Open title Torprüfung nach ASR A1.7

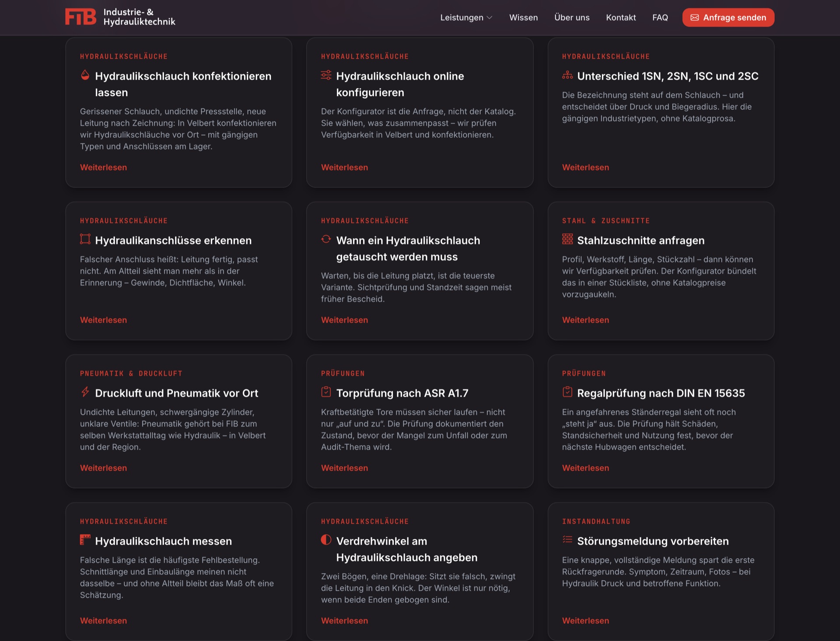click(402, 393)
